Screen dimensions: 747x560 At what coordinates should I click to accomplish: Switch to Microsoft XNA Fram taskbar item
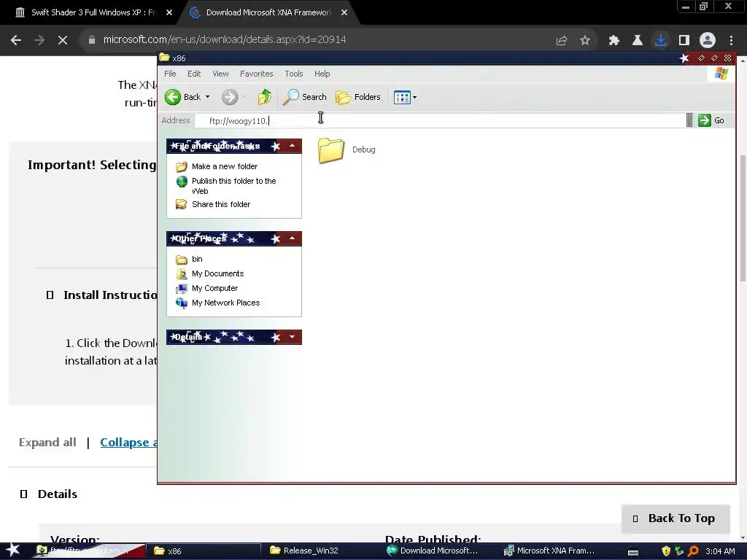click(x=553, y=551)
